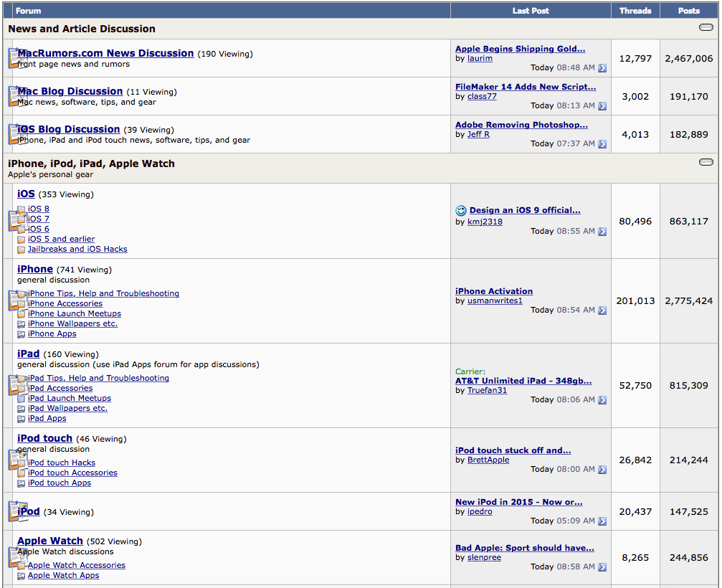The image size is (722, 588).
Task: Go to last post arrow for Bad Apple: Sport thread
Action: coord(602,567)
